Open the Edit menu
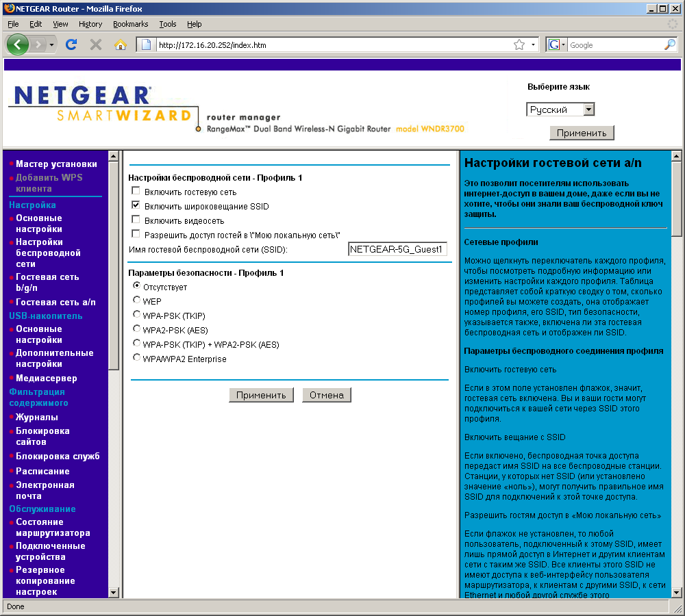Image resolution: width=685 pixels, height=616 pixels. tap(36, 24)
